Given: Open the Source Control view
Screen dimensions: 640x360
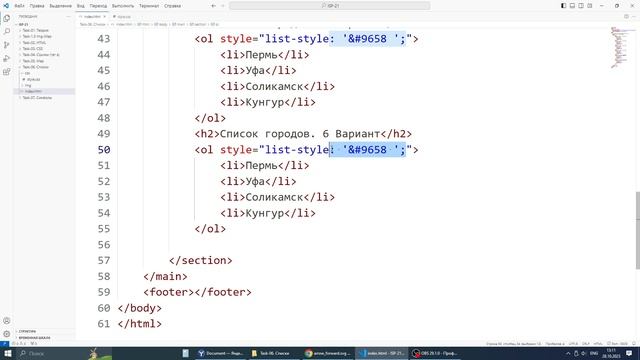Looking at the screenshot, I should [7, 45].
